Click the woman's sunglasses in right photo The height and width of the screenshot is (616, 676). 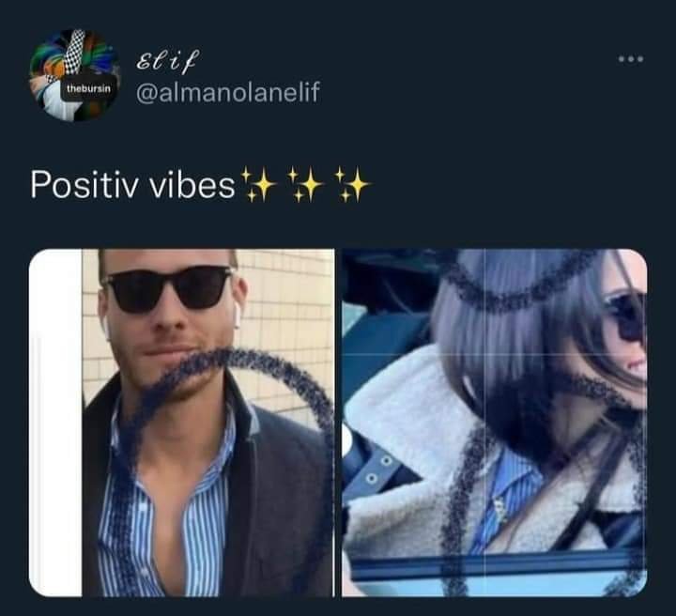click(x=626, y=316)
